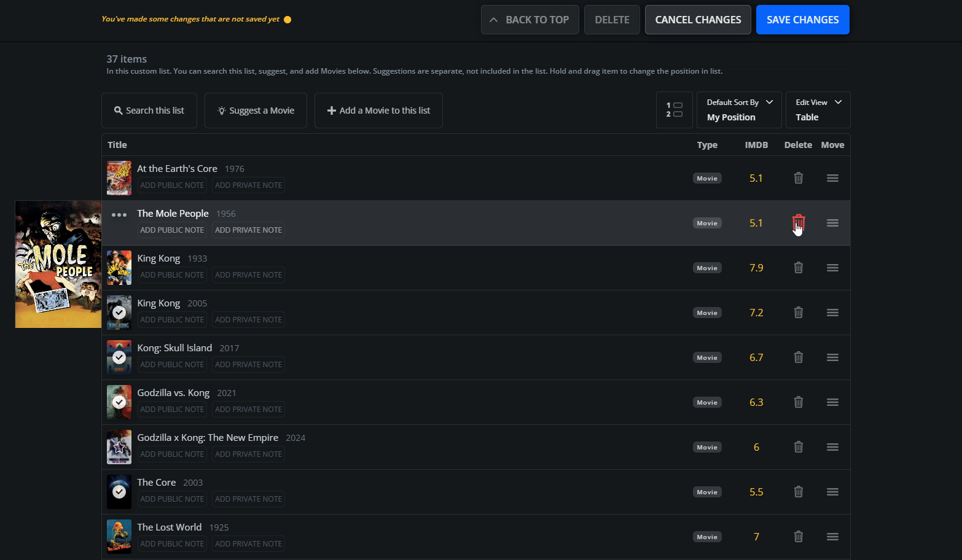Add public note to King Kong 1933
Screen dimensions: 962x560
(172, 275)
